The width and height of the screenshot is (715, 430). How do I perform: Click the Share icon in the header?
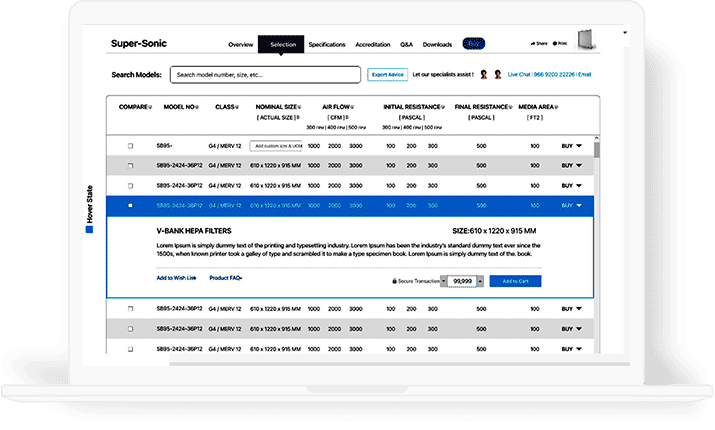pos(533,44)
